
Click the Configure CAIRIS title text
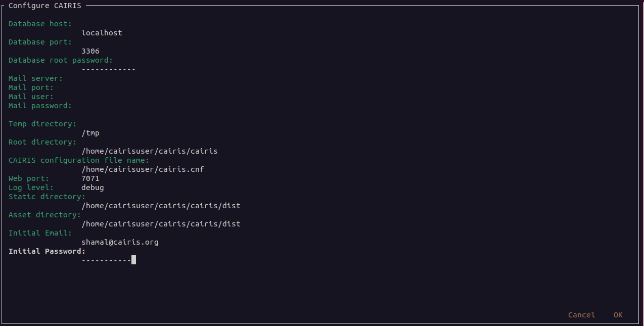pyautogui.click(x=45, y=6)
